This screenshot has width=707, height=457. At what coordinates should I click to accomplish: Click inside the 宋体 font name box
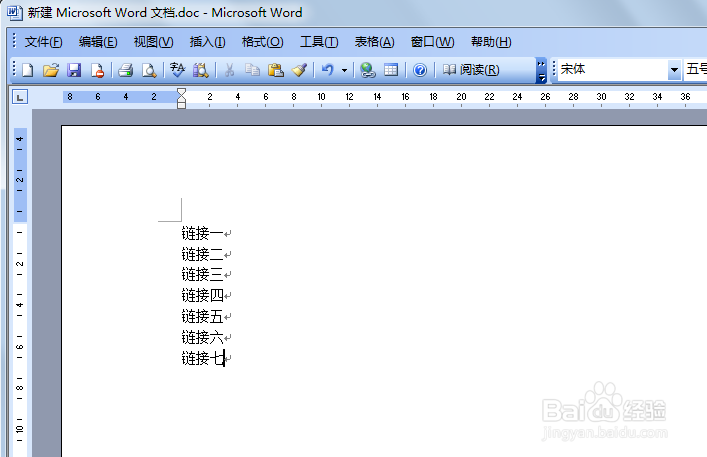612,70
